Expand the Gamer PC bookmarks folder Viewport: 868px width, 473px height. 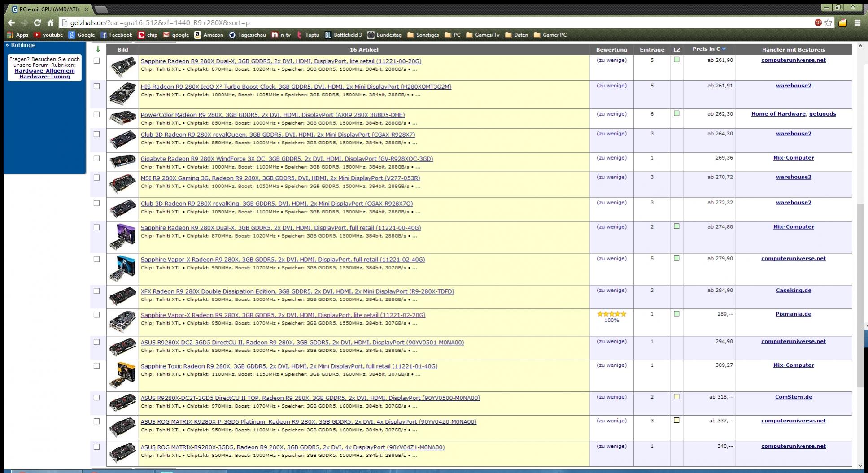550,35
